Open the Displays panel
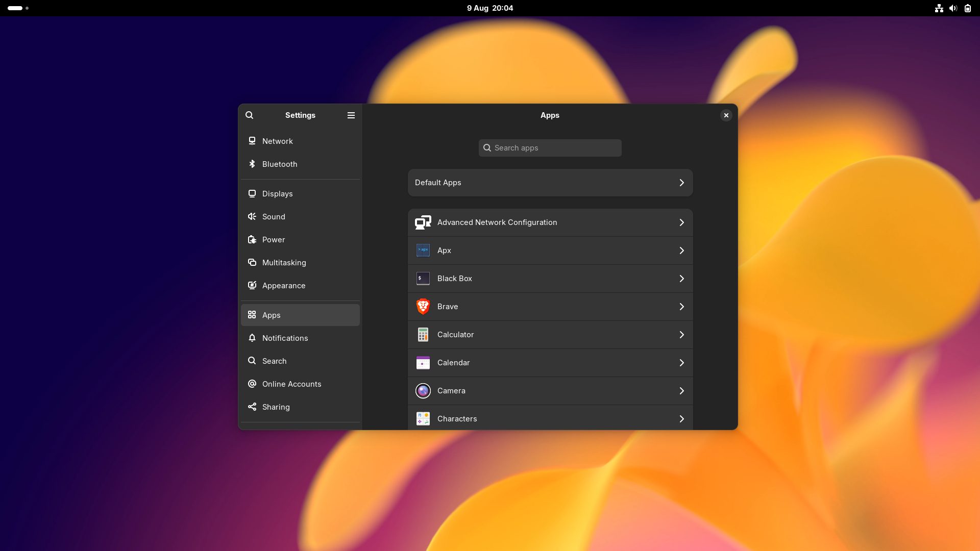Viewport: 980px width, 551px height. [x=300, y=194]
